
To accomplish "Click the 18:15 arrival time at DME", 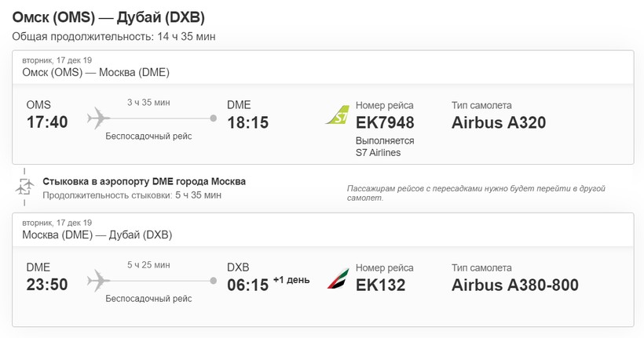I will coord(247,122).
